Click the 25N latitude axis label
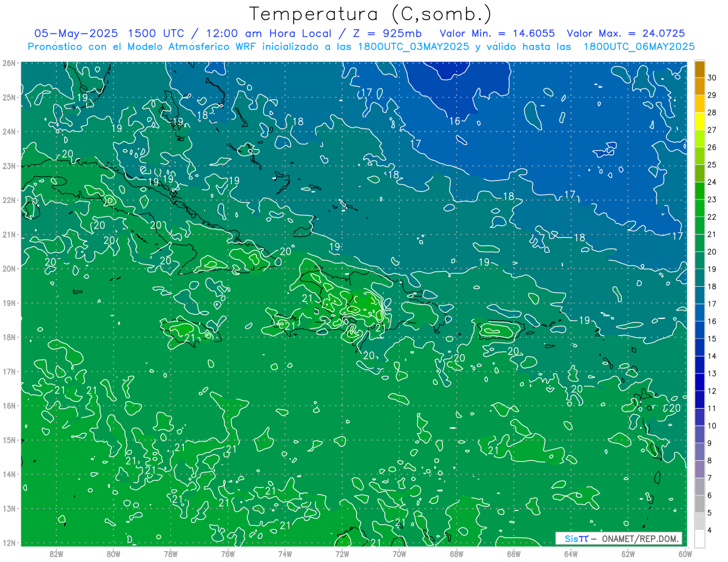Viewport: 728px width, 562px height. tap(10, 97)
